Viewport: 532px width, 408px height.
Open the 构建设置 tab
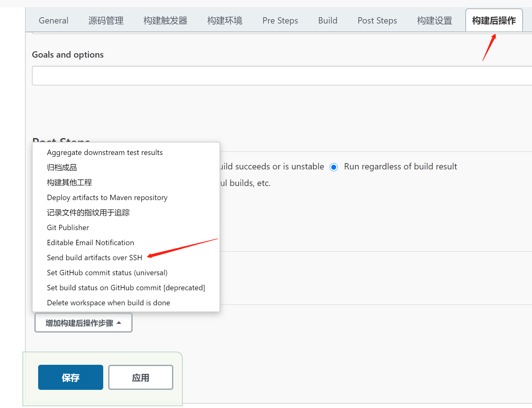(434, 21)
